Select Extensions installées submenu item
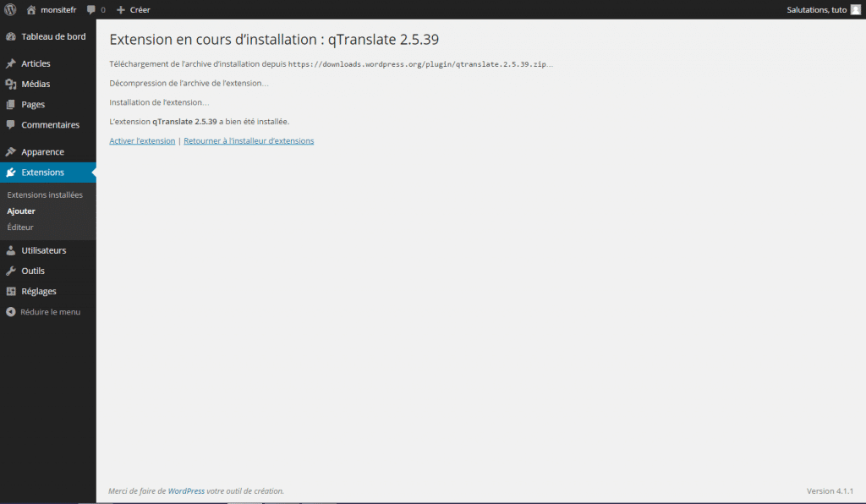866x504 pixels. pyautogui.click(x=45, y=194)
